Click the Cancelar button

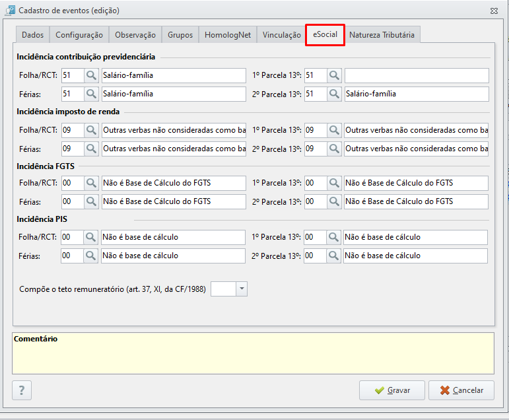[x=461, y=390]
